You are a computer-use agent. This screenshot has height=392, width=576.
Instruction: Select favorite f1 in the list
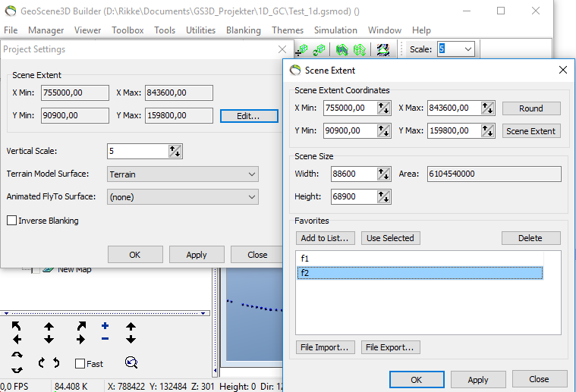click(420, 259)
